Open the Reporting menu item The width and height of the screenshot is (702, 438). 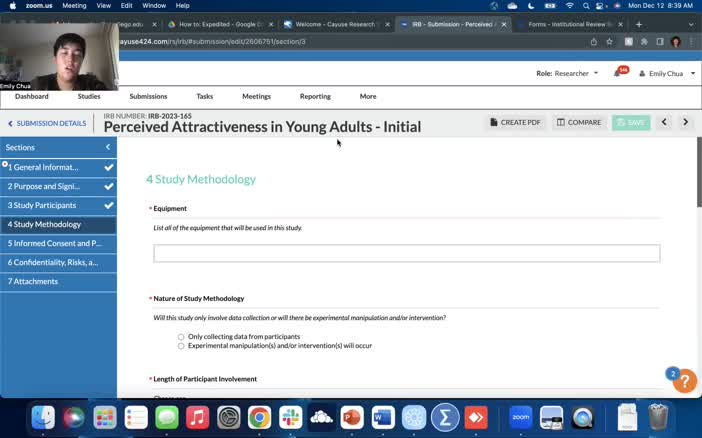(315, 96)
